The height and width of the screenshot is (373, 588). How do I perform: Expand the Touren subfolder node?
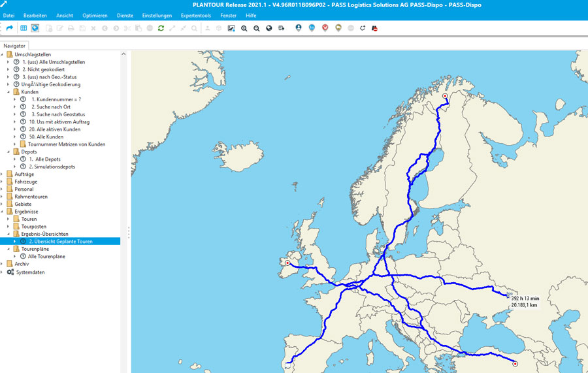coord(8,219)
